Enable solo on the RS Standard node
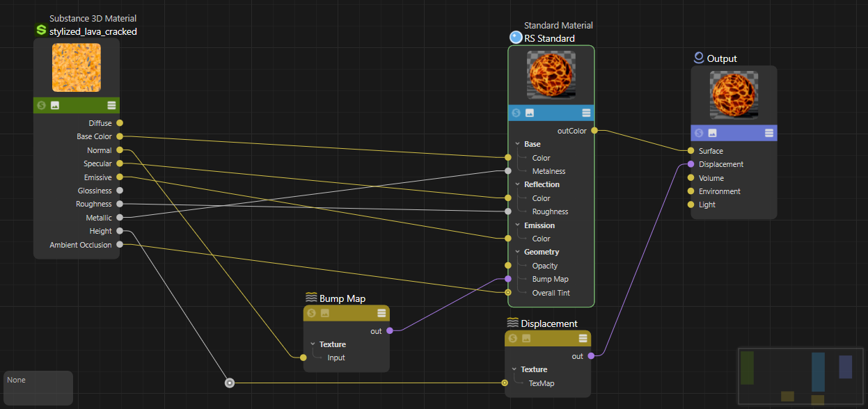The width and height of the screenshot is (868, 409). 516,113
